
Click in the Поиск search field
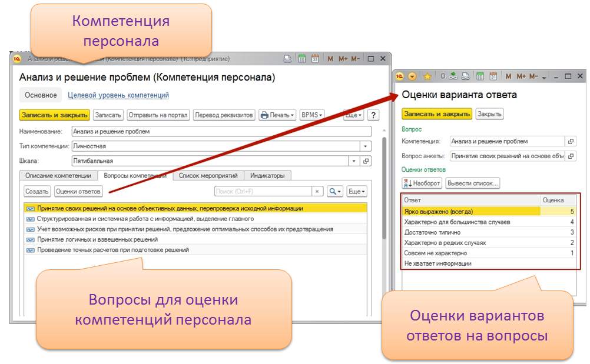point(262,192)
